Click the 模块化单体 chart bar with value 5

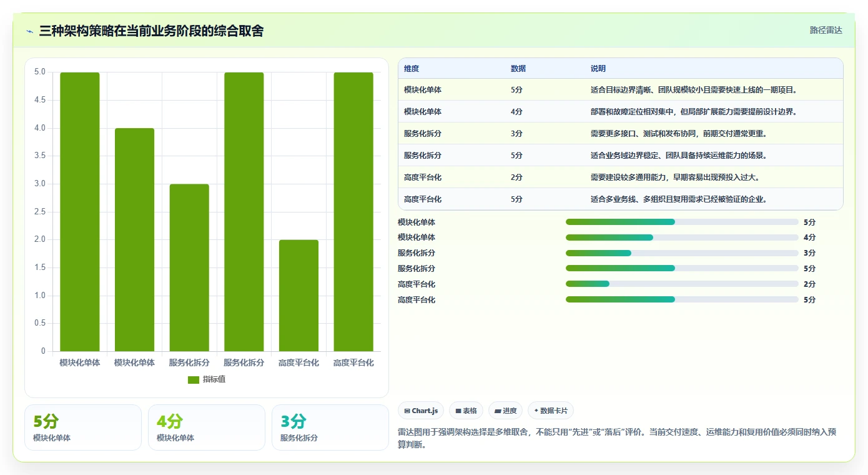click(80, 212)
